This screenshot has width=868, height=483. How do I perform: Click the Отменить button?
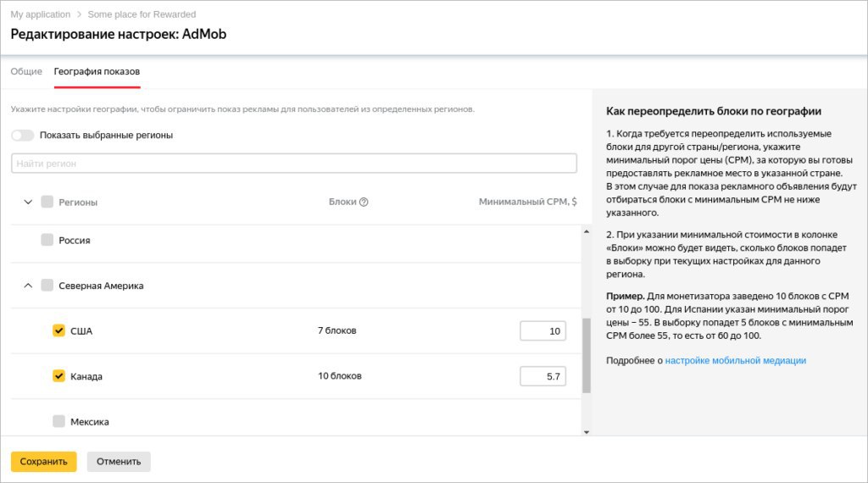(x=119, y=462)
